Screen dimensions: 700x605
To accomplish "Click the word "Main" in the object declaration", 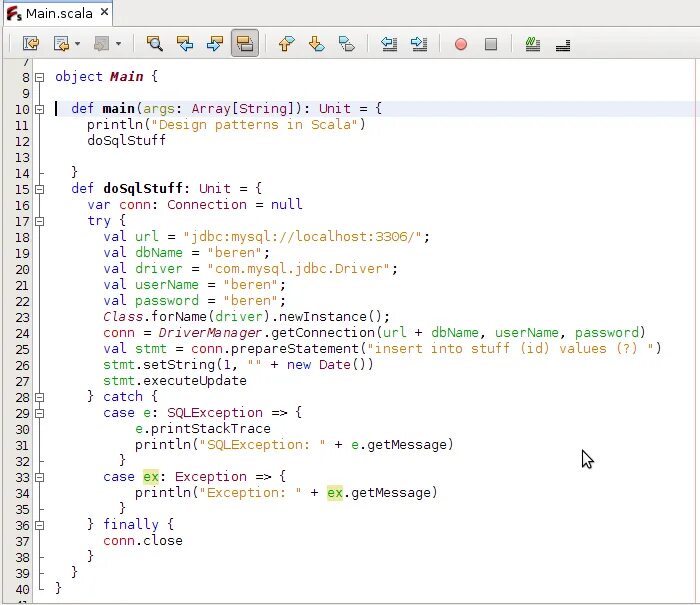I will click(x=127, y=77).
